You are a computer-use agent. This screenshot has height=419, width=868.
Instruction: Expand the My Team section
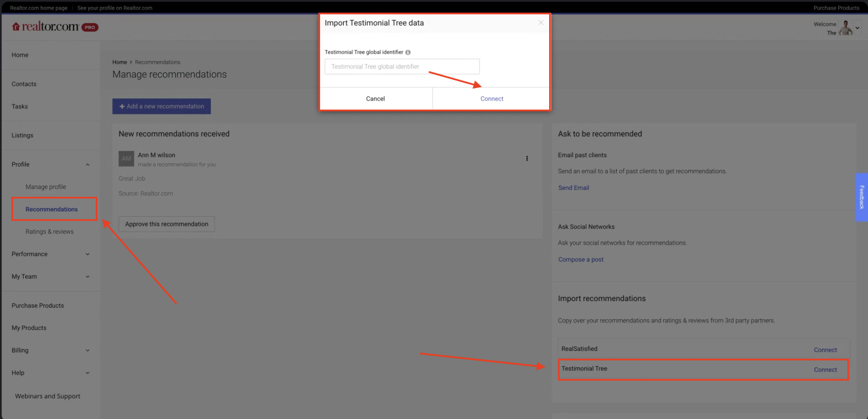click(x=88, y=277)
